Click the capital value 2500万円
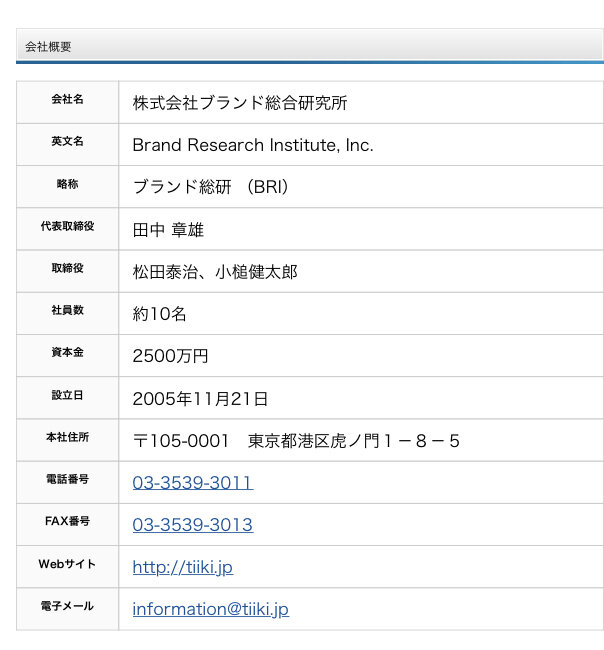Image resolution: width=604 pixels, height=650 pixels. pyautogui.click(x=170, y=356)
